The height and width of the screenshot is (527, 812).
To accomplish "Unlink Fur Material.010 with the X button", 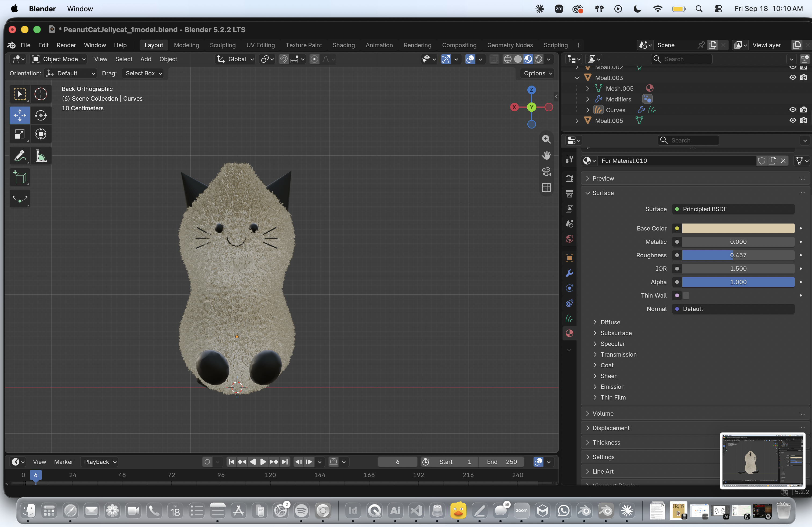I will pyautogui.click(x=783, y=161).
